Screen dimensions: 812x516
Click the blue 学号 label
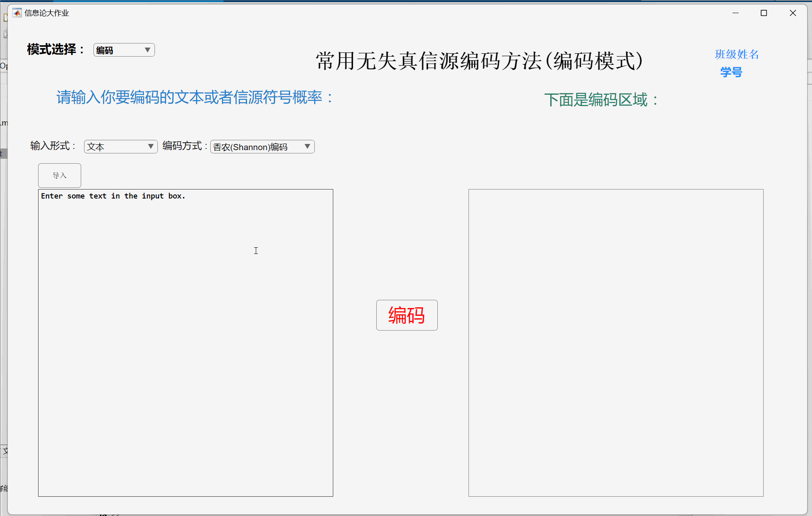coord(731,72)
